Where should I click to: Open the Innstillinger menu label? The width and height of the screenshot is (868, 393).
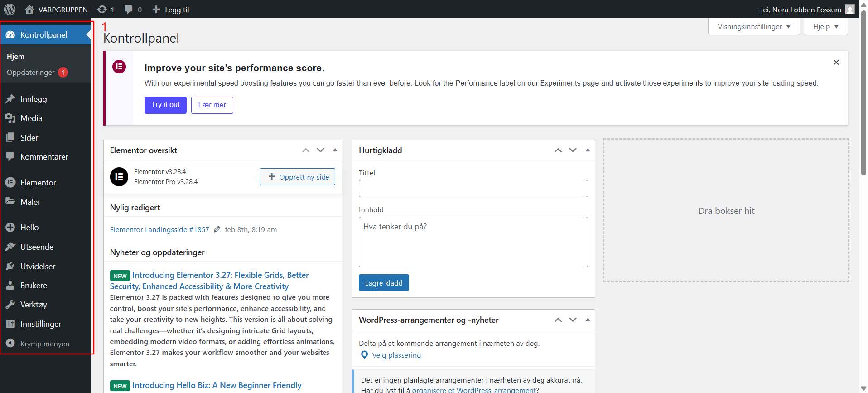coord(41,324)
